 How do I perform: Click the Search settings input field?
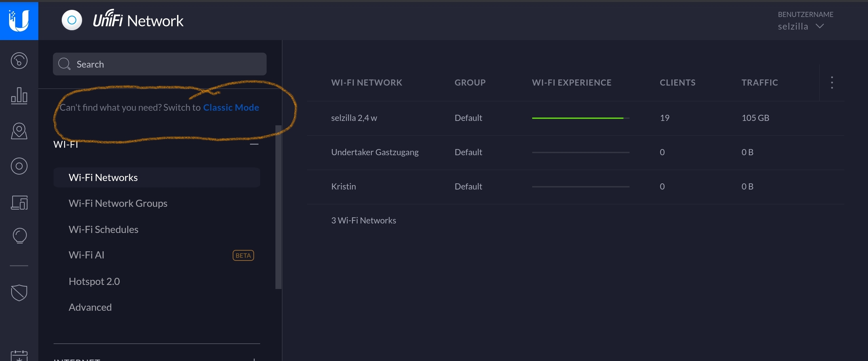[x=159, y=64]
